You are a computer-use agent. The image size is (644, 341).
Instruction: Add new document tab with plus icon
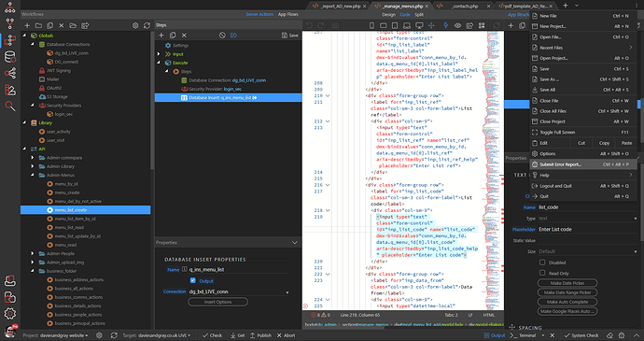[x=566, y=6]
